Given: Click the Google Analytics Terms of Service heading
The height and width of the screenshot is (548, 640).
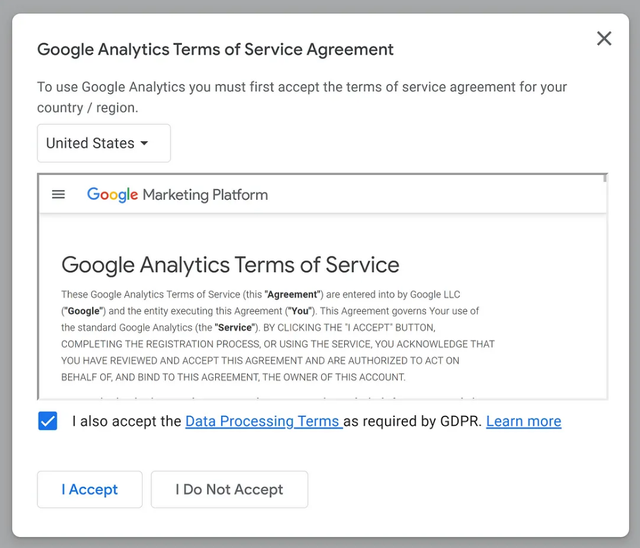Looking at the screenshot, I should click(230, 265).
